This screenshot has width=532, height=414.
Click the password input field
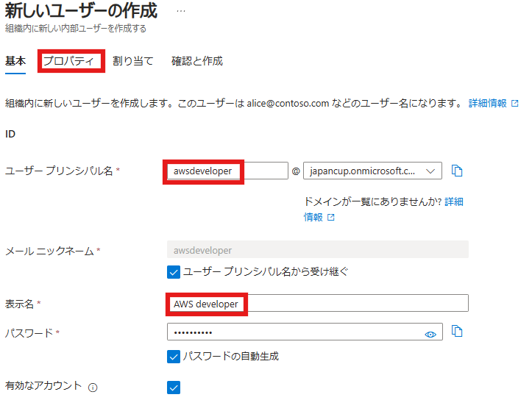tap(305, 332)
